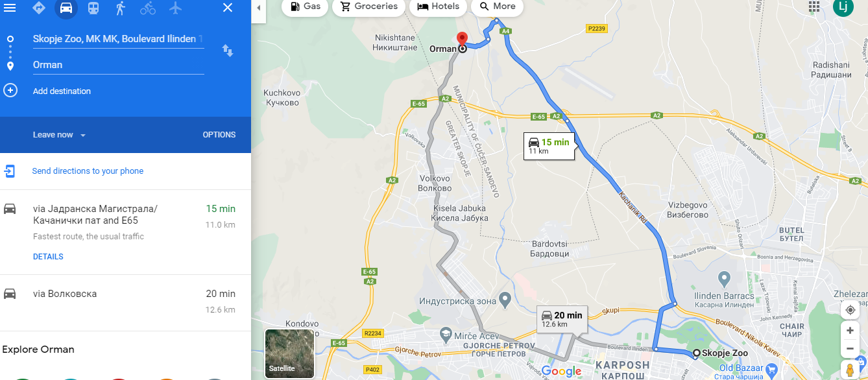868x380 pixels.
Task: Zoom in on the map
Action: click(850, 331)
